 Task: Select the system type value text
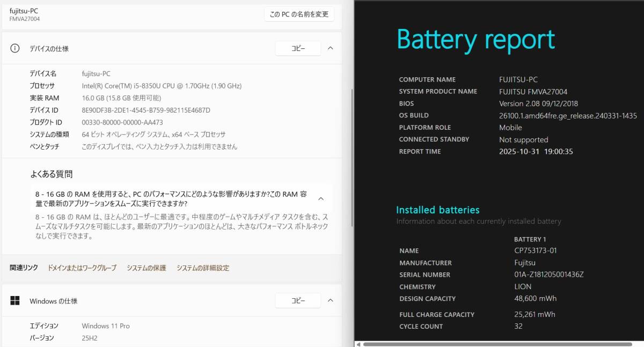pos(153,135)
